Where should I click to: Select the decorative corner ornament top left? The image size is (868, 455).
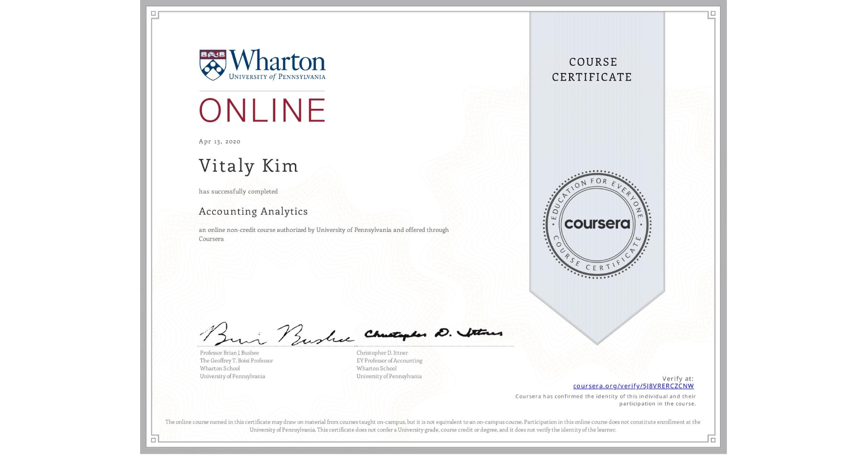[x=155, y=15]
